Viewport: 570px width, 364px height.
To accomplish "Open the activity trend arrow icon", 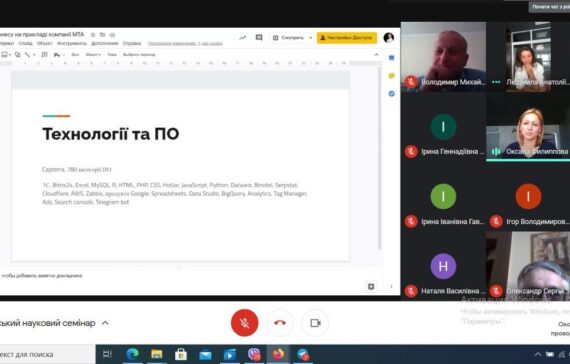I will click(x=242, y=37).
